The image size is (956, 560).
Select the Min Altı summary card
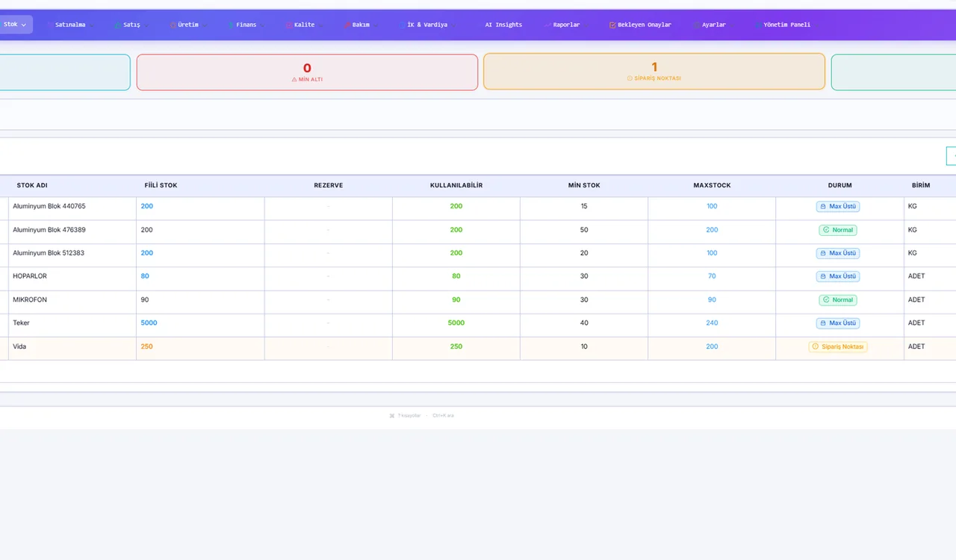[x=307, y=72]
